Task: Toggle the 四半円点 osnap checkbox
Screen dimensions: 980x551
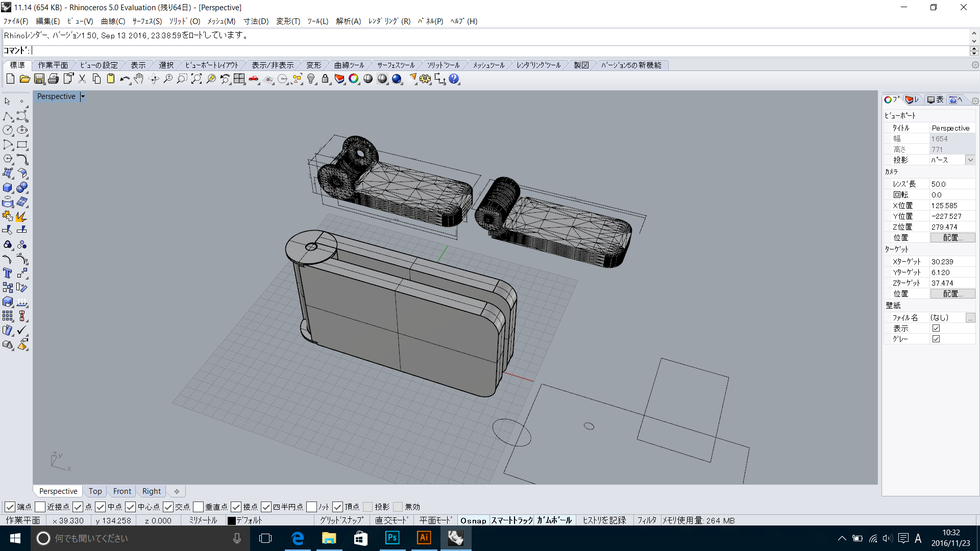Action: pyautogui.click(x=266, y=507)
